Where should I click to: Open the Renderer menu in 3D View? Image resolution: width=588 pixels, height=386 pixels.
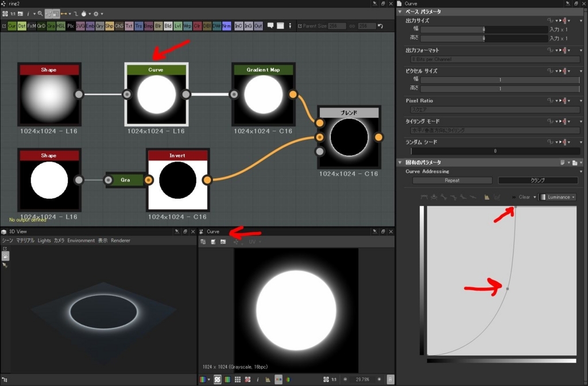(x=121, y=241)
